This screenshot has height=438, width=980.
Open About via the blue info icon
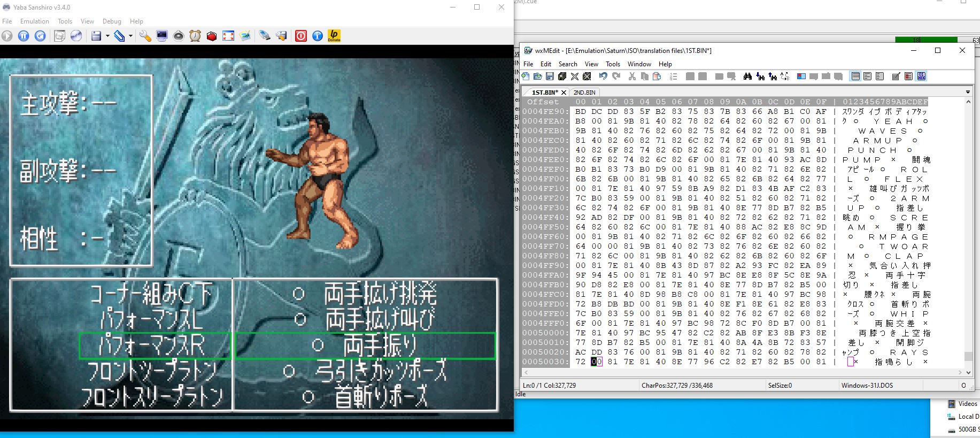tap(318, 36)
